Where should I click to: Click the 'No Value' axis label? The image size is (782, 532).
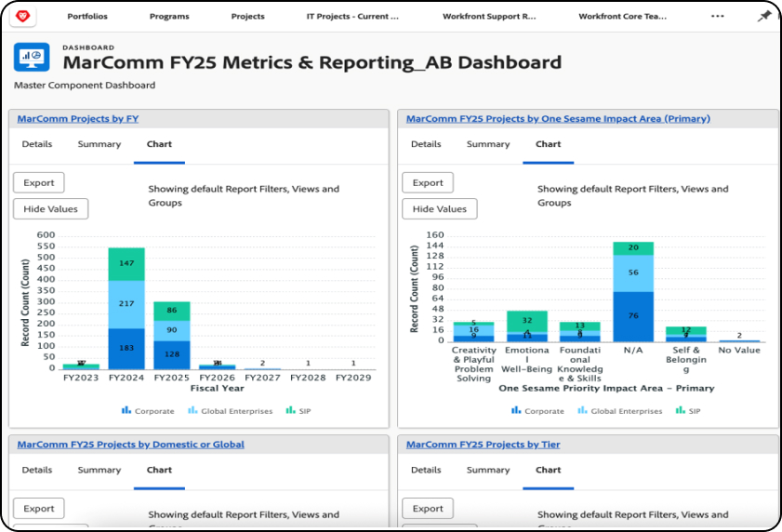(739, 351)
